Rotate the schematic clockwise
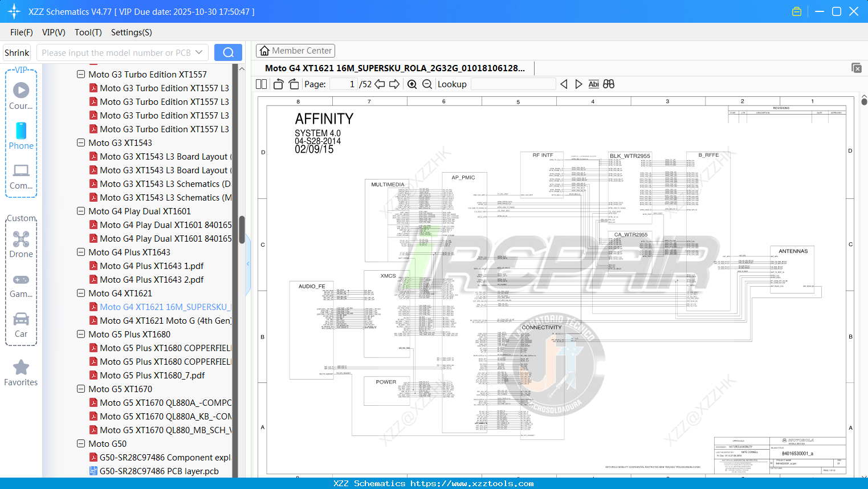Viewport: 868px width, 489px height. 293,84
